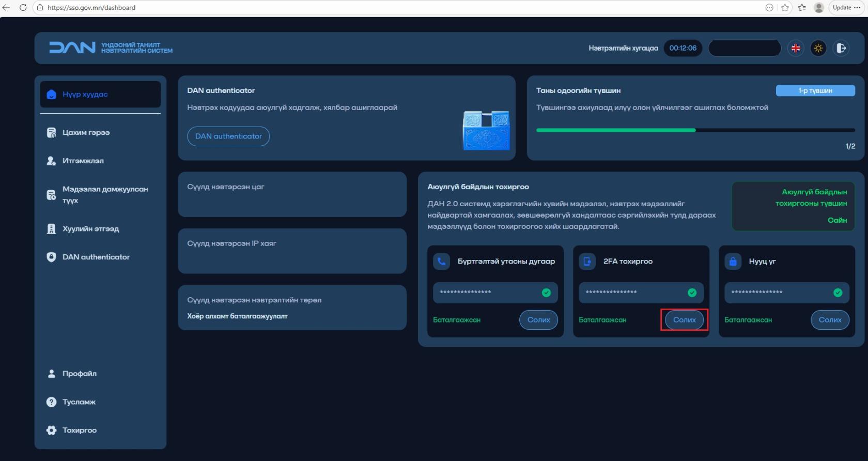The width and height of the screenshot is (868, 461).
Task: Click the user icon beside Профайл
Action: [51, 374]
